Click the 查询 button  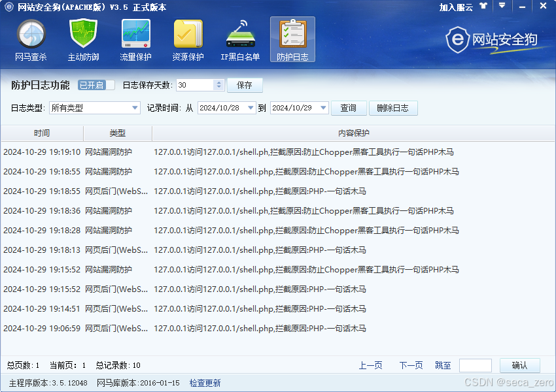349,108
